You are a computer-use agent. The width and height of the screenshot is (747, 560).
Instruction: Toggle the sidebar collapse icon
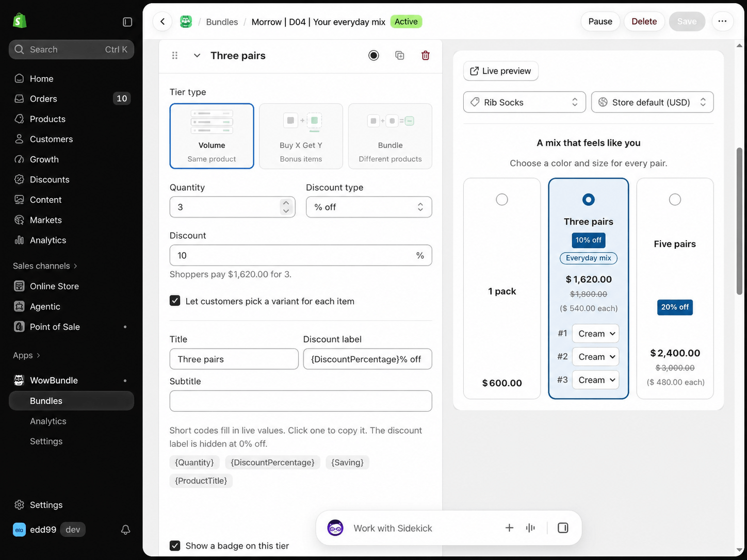(x=127, y=22)
